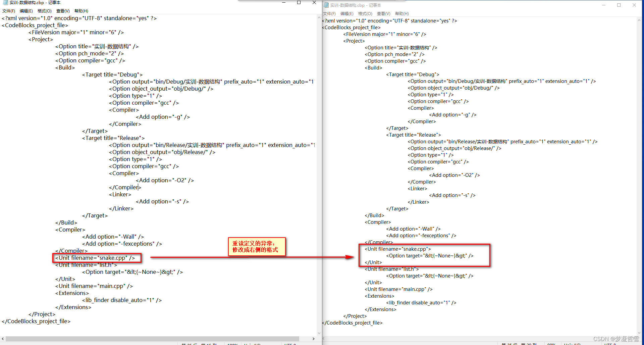Click right window vertical scrollbar down arrow
The image size is (644, 345).
(639, 333)
